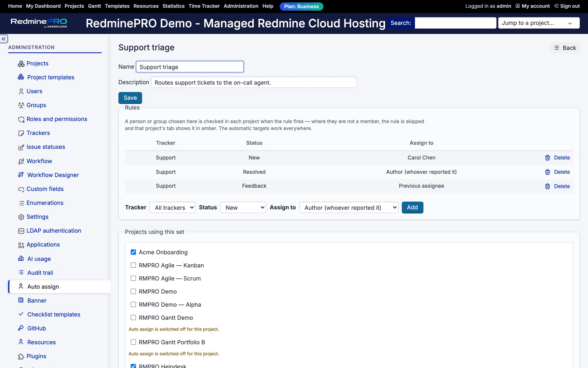Click the Search input box
588x368 pixels.
tap(455, 23)
